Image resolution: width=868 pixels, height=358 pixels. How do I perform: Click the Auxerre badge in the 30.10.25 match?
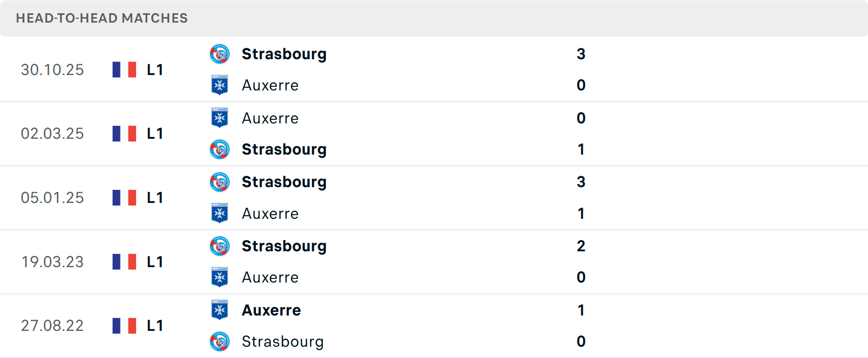coord(220,85)
